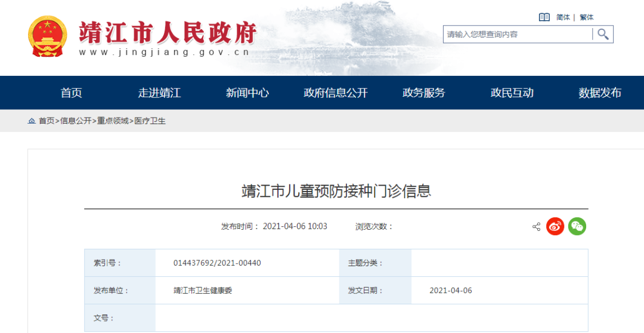Click the search magnifier icon
Image resolution: width=644 pixels, height=333 pixels.
[602, 34]
